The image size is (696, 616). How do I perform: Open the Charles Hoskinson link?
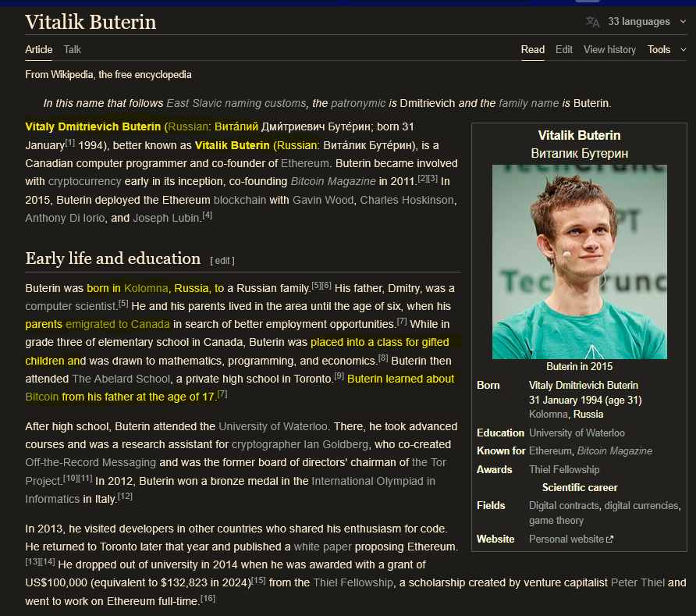(x=407, y=201)
